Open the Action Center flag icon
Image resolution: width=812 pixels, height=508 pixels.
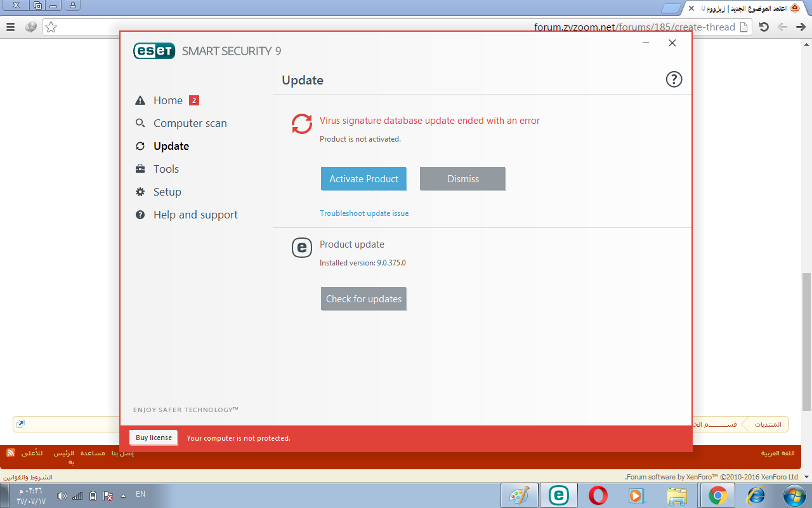[108, 496]
